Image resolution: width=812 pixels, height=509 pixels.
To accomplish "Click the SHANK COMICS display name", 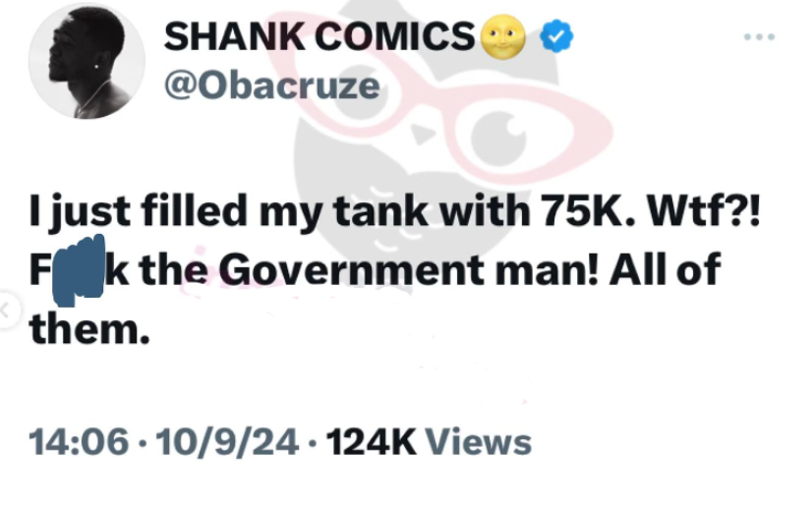I will (x=319, y=37).
